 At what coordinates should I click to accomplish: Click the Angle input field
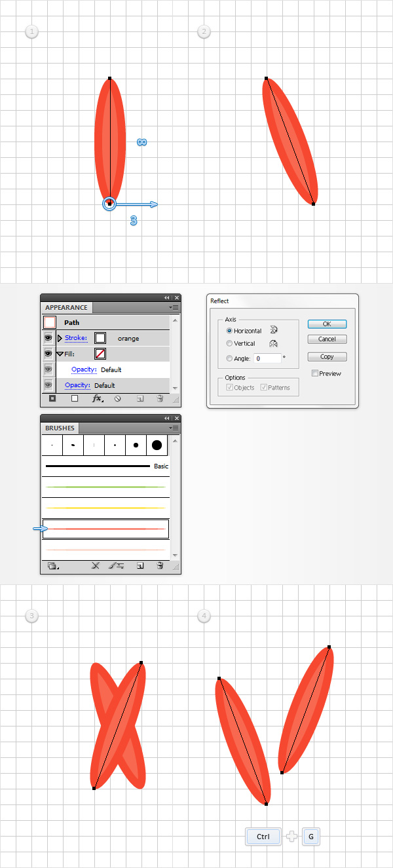pos(268,358)
